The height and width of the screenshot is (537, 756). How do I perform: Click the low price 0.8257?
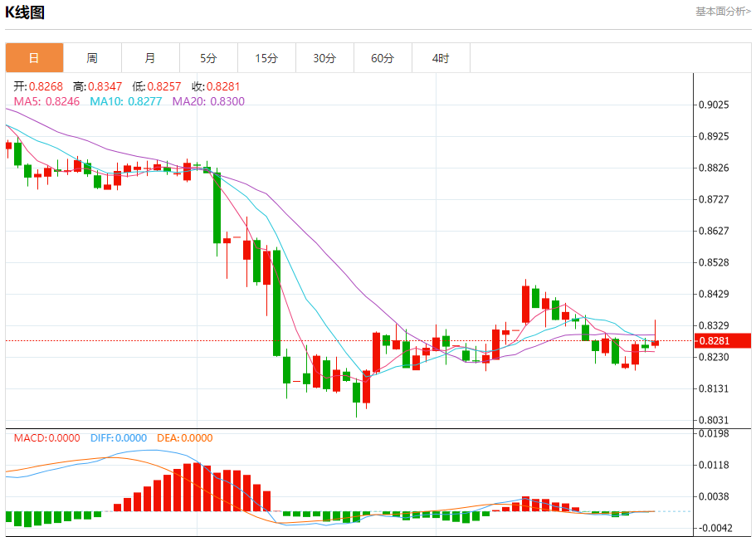[x=164, y=86]
